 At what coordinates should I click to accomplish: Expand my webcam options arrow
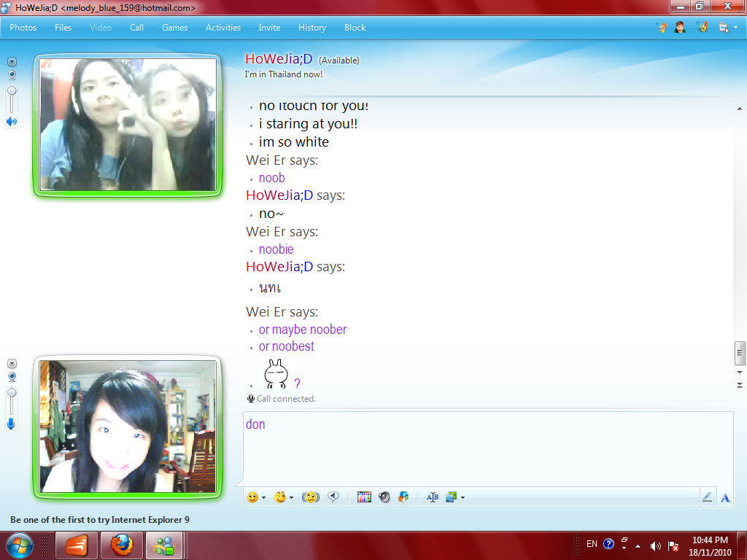tap(12, 364)
